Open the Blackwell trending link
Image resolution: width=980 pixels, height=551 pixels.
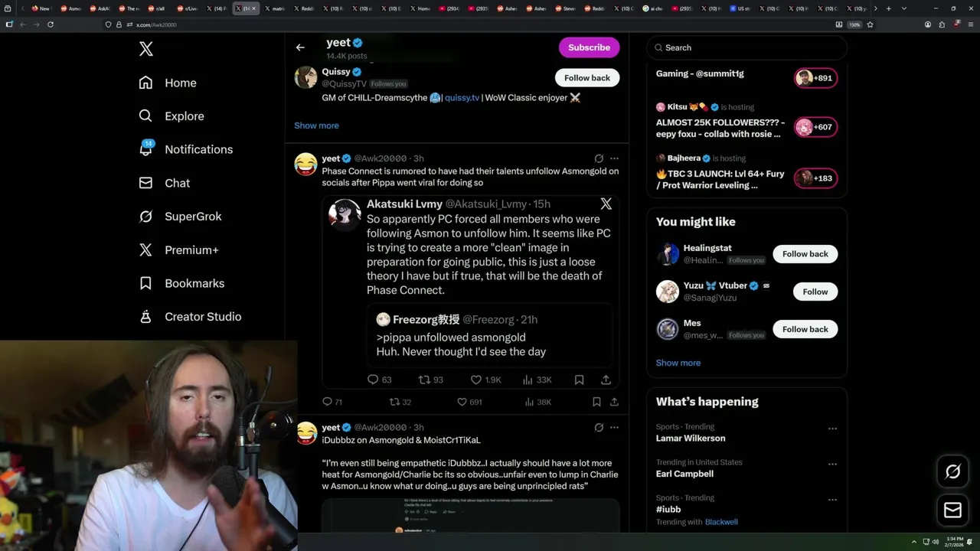point(721,522)
